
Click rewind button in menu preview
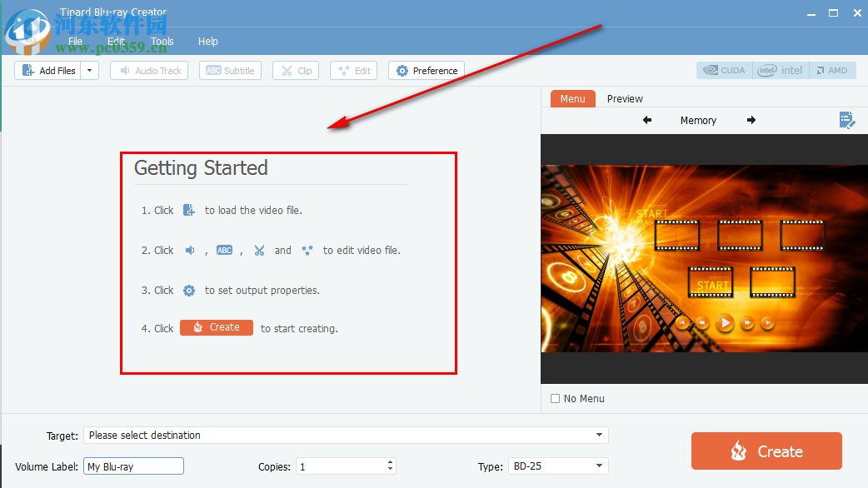pyautogui.click(x=702, y=322)
